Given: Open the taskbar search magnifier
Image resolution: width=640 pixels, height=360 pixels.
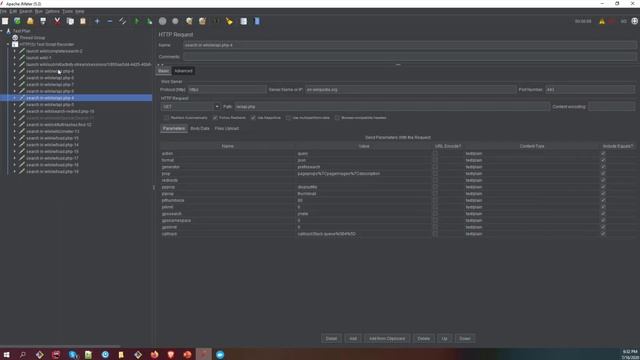Looking at the screenshot, I should 23,354.
